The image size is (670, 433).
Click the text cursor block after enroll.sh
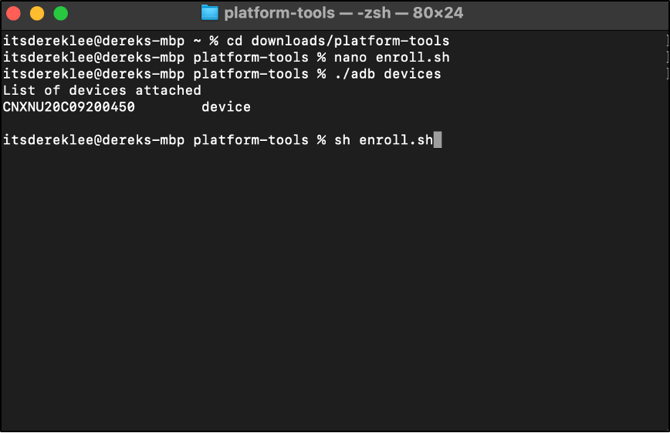click(x=438, y=140)
